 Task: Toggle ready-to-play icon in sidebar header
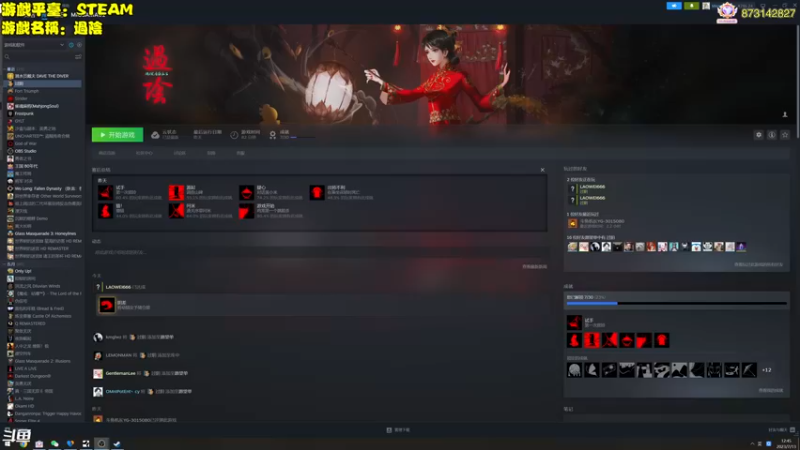point(79,45)
